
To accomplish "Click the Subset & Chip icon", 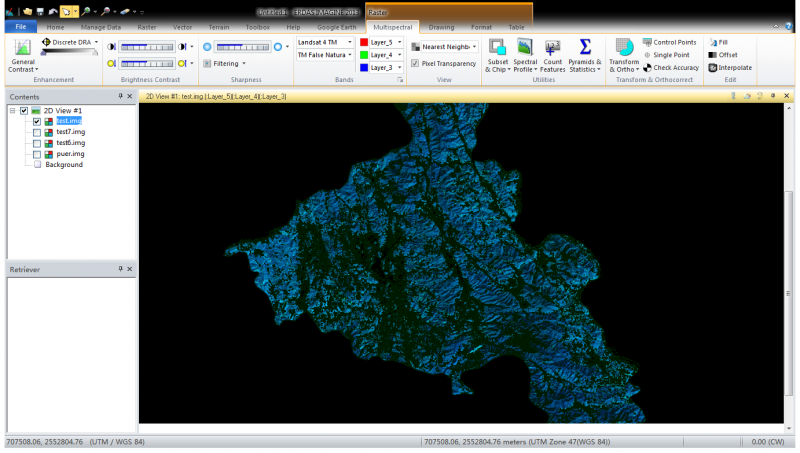I will (x=497, y=48).
